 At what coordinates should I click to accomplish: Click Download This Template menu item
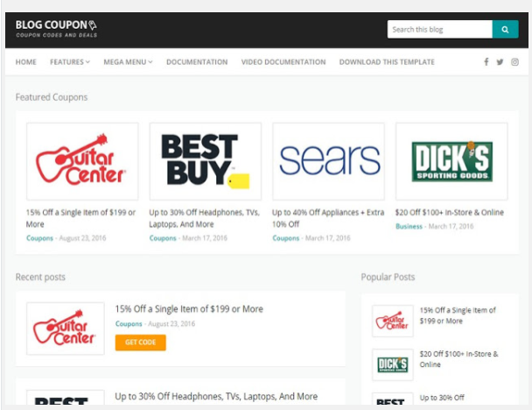387,62
